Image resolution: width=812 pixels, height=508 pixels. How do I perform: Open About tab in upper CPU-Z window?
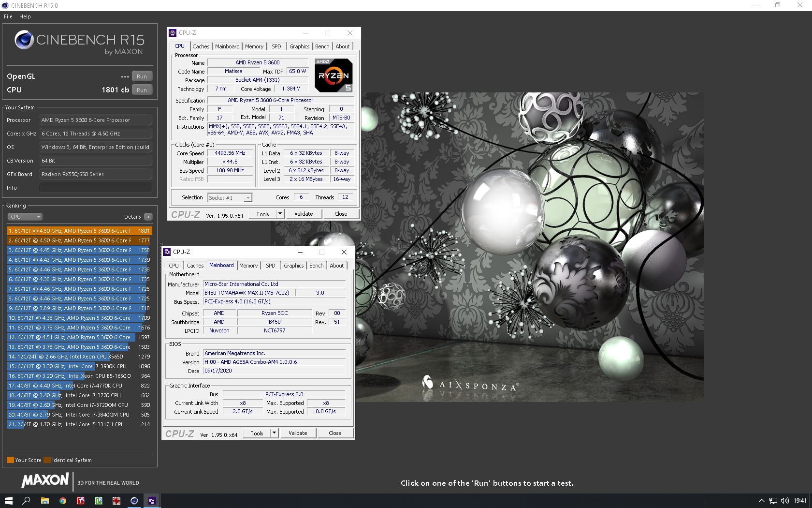[x=343, y=46]
